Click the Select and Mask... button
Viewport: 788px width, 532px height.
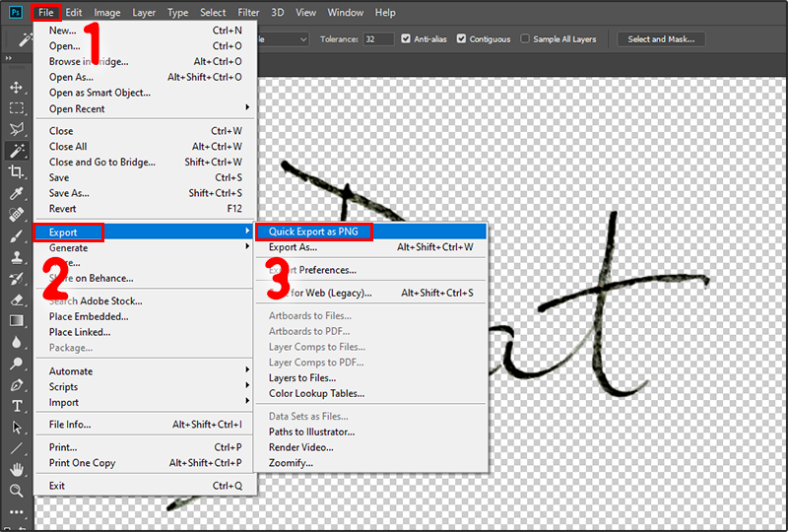pos(661,39)
